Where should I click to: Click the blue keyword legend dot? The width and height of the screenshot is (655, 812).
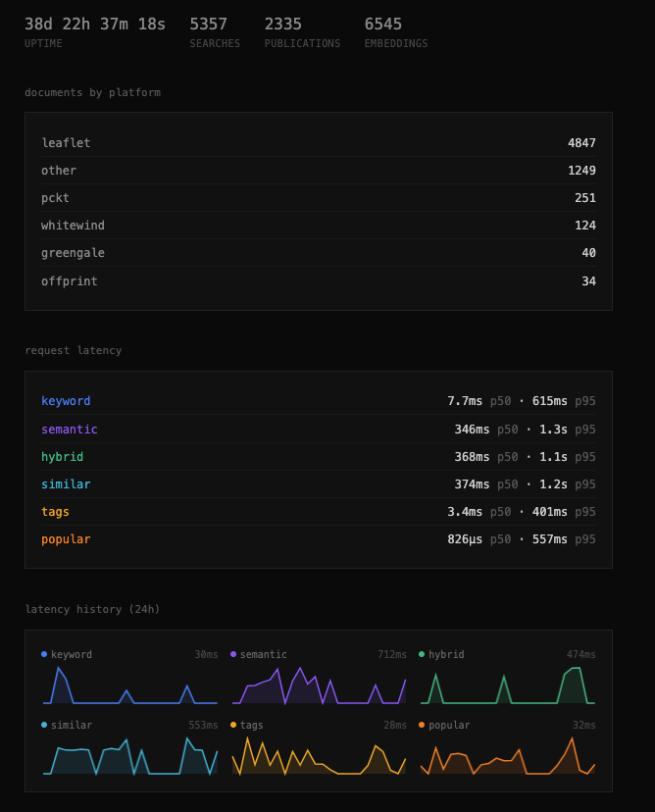(x=44, y=654)
